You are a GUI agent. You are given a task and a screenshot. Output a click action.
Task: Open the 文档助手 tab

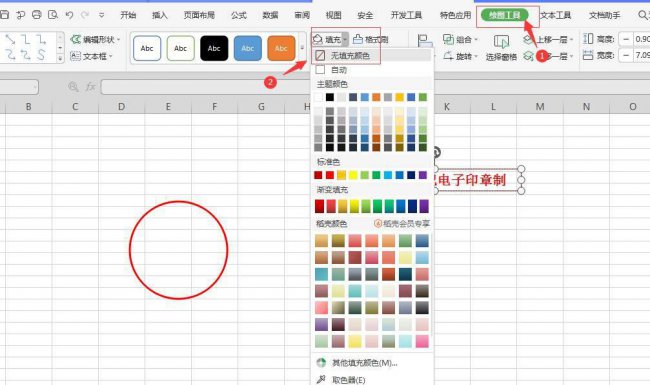tap(604, 15)
